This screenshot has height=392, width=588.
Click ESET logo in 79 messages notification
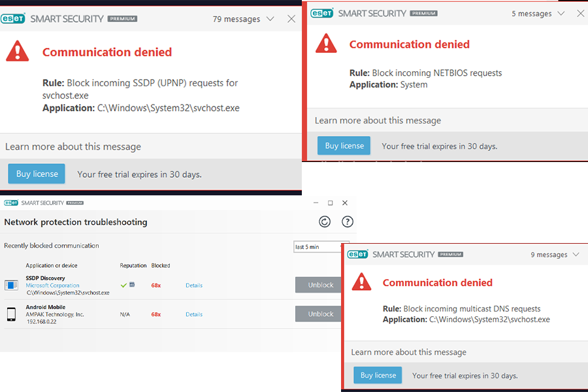tap(13, 18)
